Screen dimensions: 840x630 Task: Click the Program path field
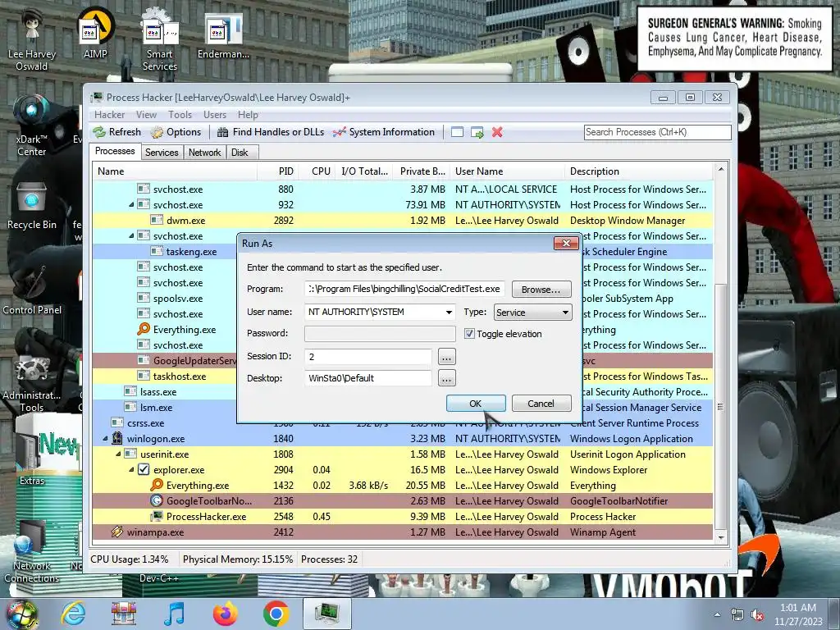click(x=404, y=289)
